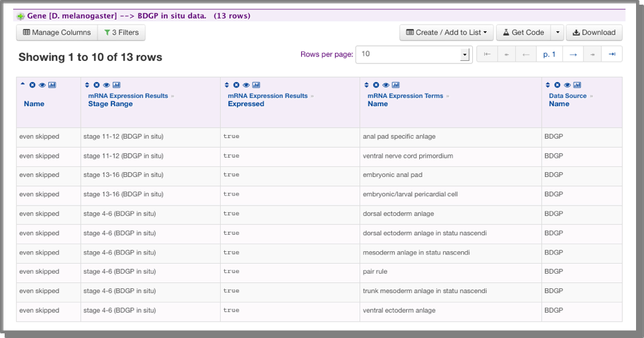Click the Expressed column header label
Screen dimensions: 644x338
246,104
